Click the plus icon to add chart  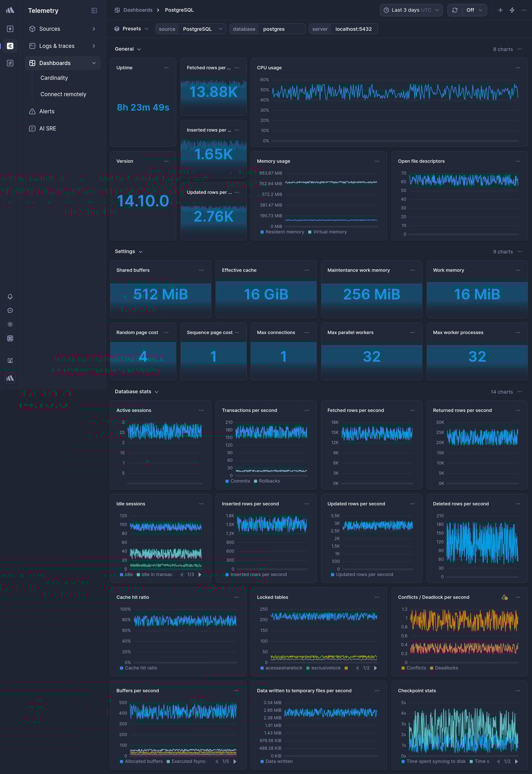click(x=500, y=10)
